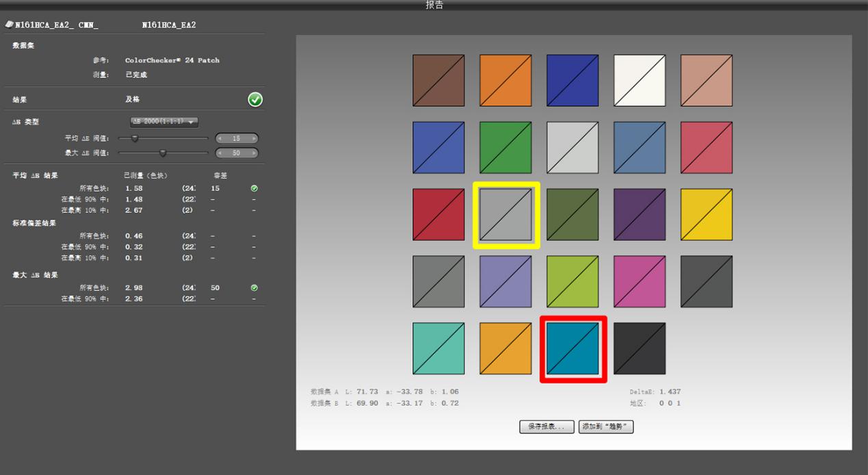This screenshot has height=475, width=868.
Task: Click the 添加到趋势 button
Action: click(605, 426)
